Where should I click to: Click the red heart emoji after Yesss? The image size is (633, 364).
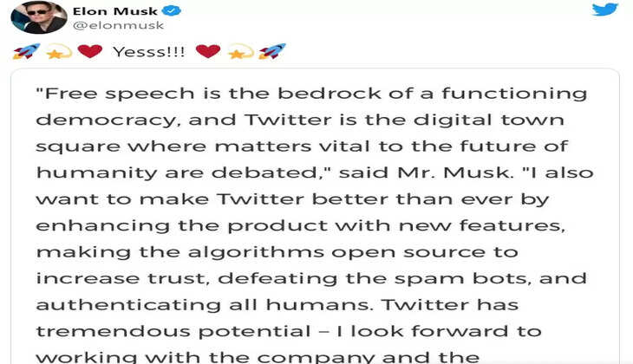[207, 52]
